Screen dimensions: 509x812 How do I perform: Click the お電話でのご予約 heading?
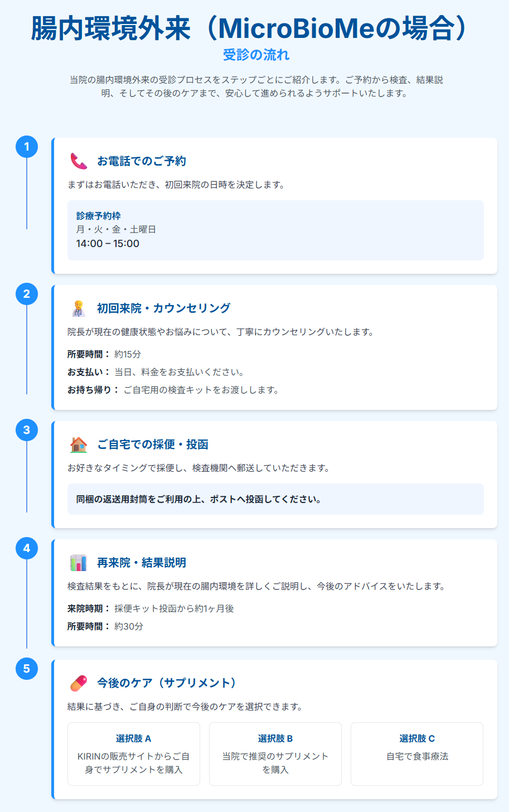[142, 161]
